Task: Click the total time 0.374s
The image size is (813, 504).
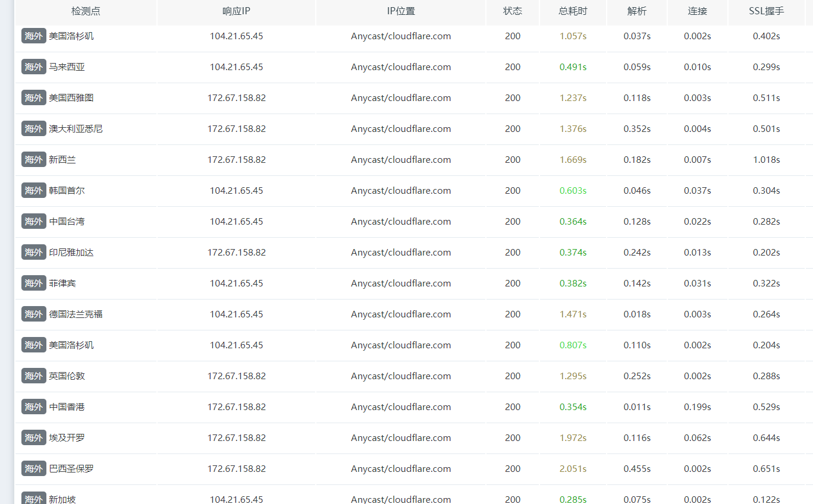Action: 573,253
